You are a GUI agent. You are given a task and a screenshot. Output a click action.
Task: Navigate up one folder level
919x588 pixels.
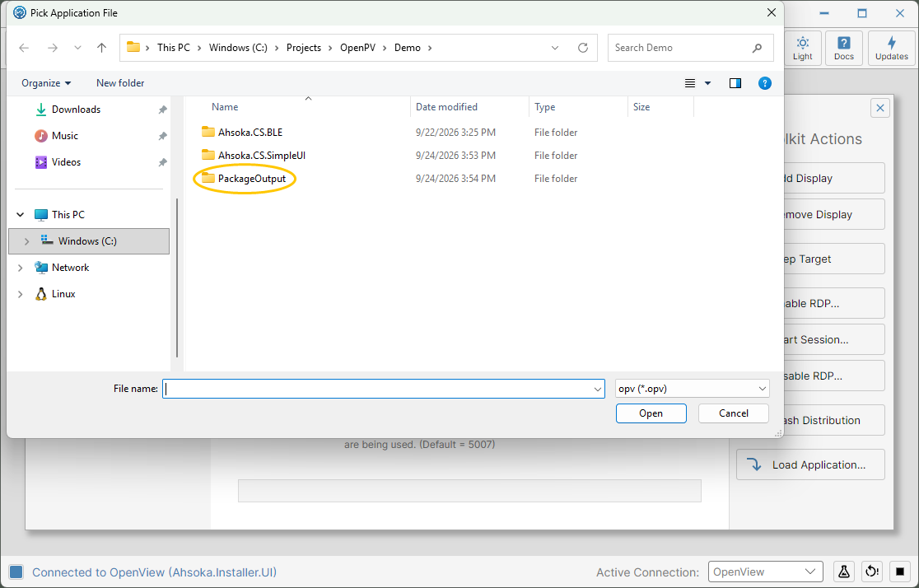click(101, 48)
